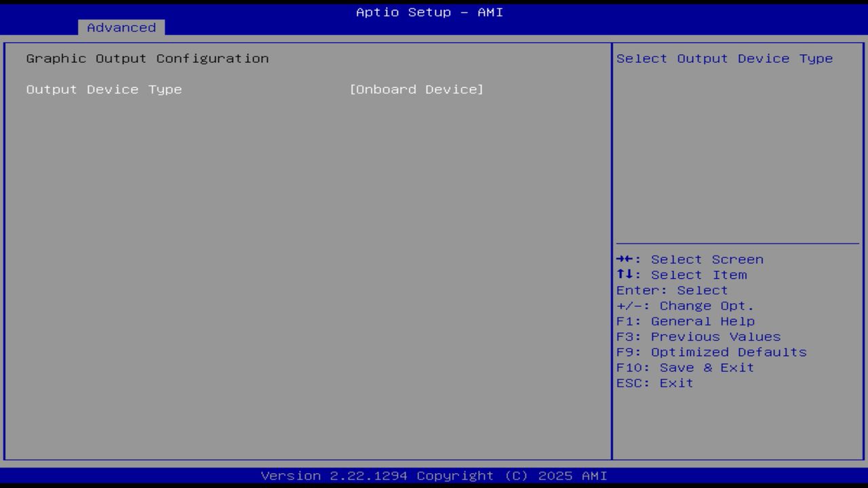Click the Aptio Setup – AMI title bar
868x488 pixels.
(x=429, y=12)
